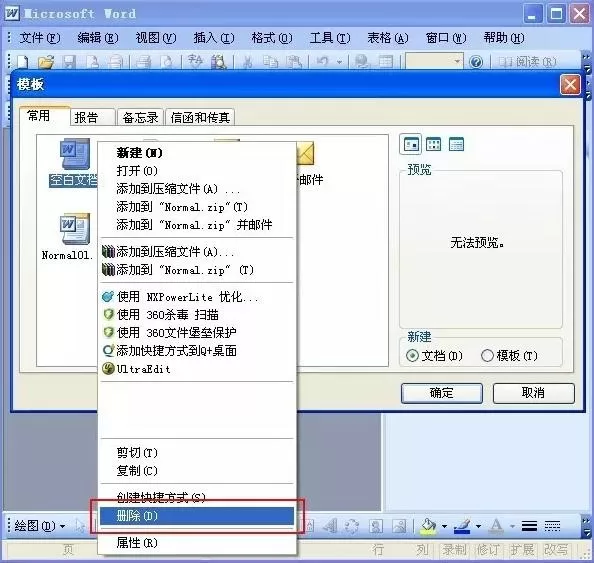Open the 表格(A) menu
This screenshot has width=594, height=563.
pyautogui.click(x=388, y=38)
